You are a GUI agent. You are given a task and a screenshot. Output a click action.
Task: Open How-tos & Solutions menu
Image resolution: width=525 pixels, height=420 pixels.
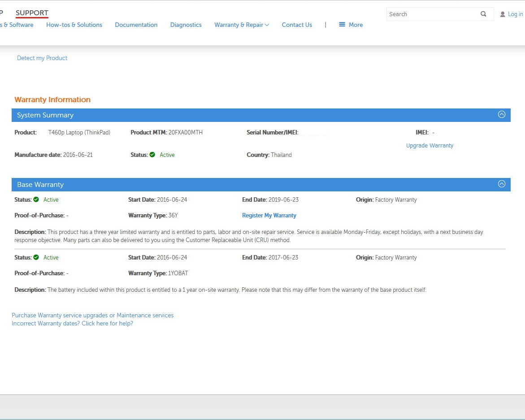point(74,25)
